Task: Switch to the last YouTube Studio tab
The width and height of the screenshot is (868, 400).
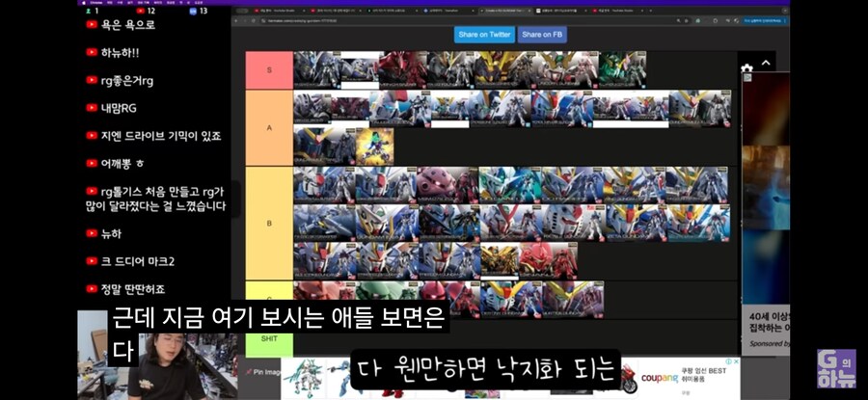Action: (x=618, y=11)
